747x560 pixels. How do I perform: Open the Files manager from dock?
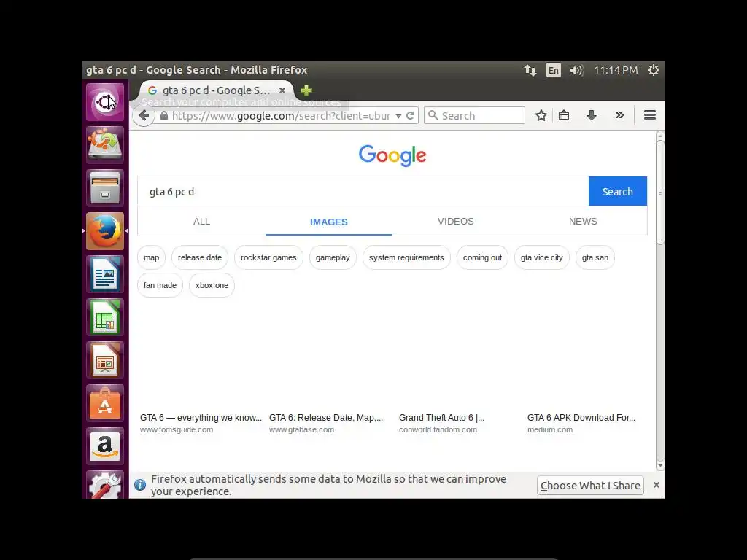tap(105, 188)
